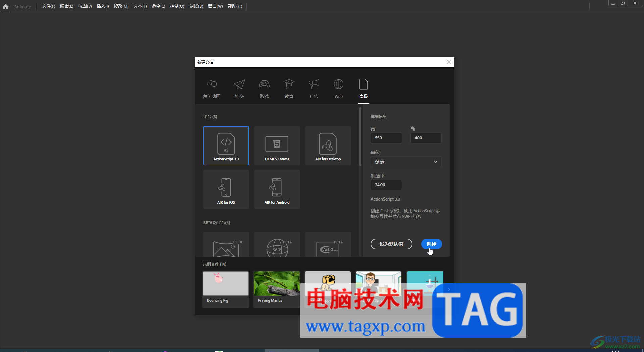
Task: Open the 插入(I) menu
Action: point(103,6)
